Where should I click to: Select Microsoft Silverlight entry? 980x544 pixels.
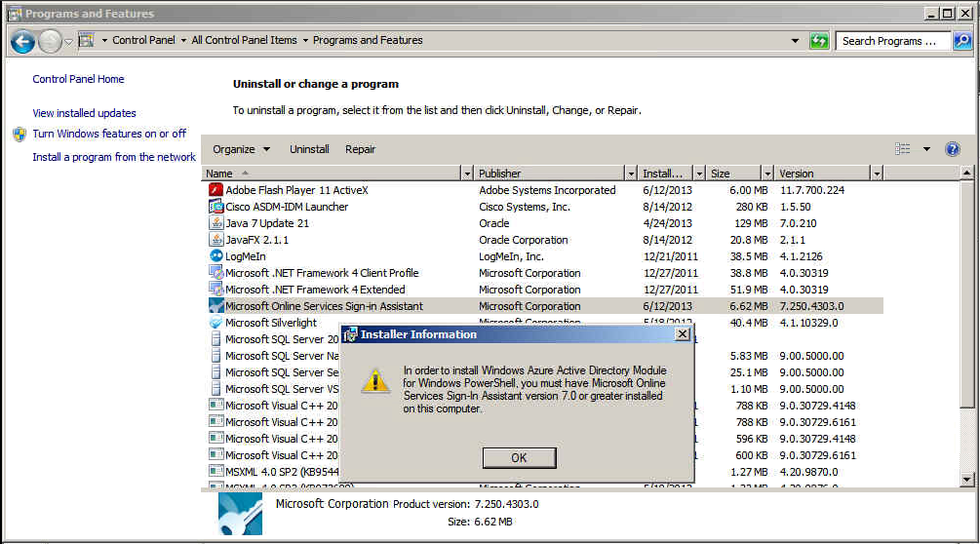point(271,323)
